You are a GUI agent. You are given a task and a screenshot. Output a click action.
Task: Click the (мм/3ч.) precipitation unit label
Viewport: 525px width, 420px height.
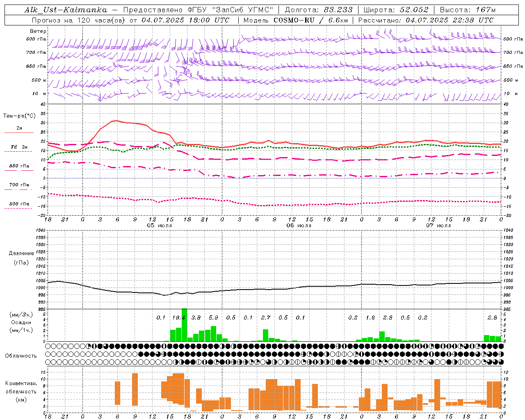point(21,315)
